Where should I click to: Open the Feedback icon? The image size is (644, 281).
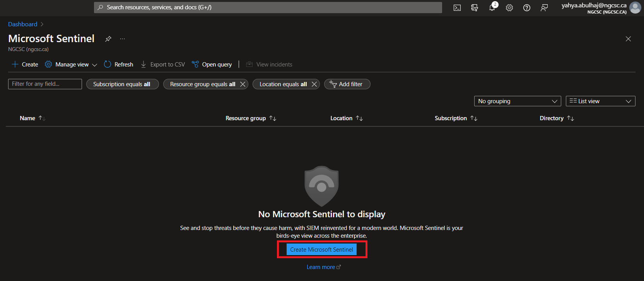(544, 8)
